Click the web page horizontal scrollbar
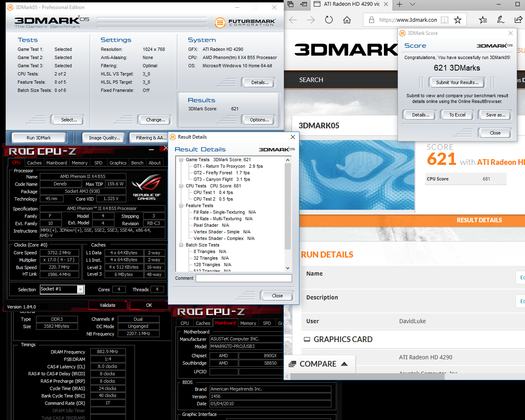Screen dimensions: 525x420 tap(367, 376)
